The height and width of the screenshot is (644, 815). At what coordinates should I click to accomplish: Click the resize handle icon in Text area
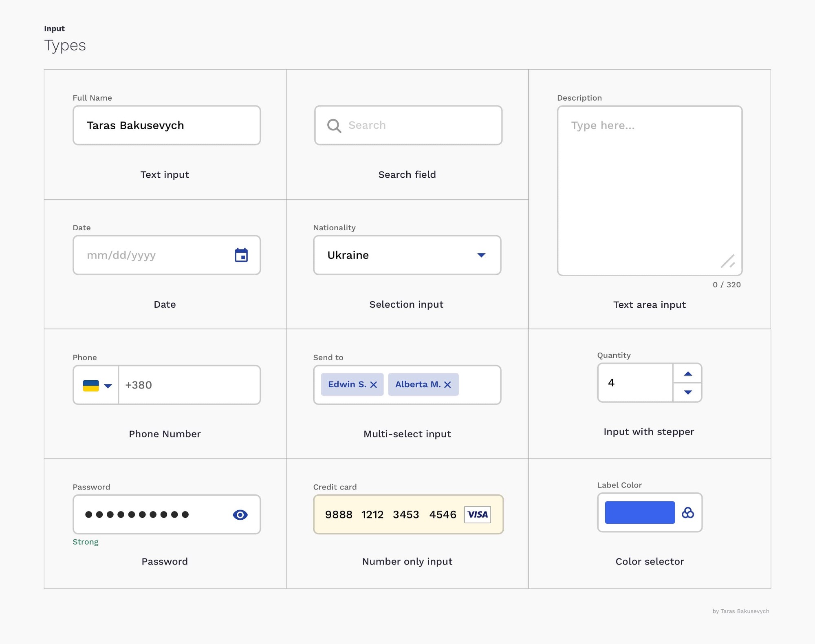coord(729,261)
